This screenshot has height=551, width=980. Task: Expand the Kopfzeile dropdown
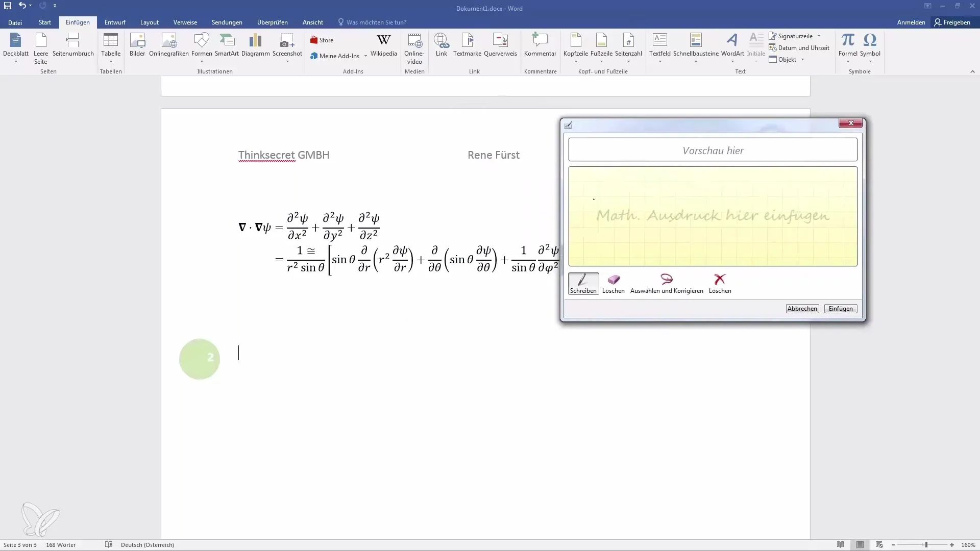coord(576,62)
